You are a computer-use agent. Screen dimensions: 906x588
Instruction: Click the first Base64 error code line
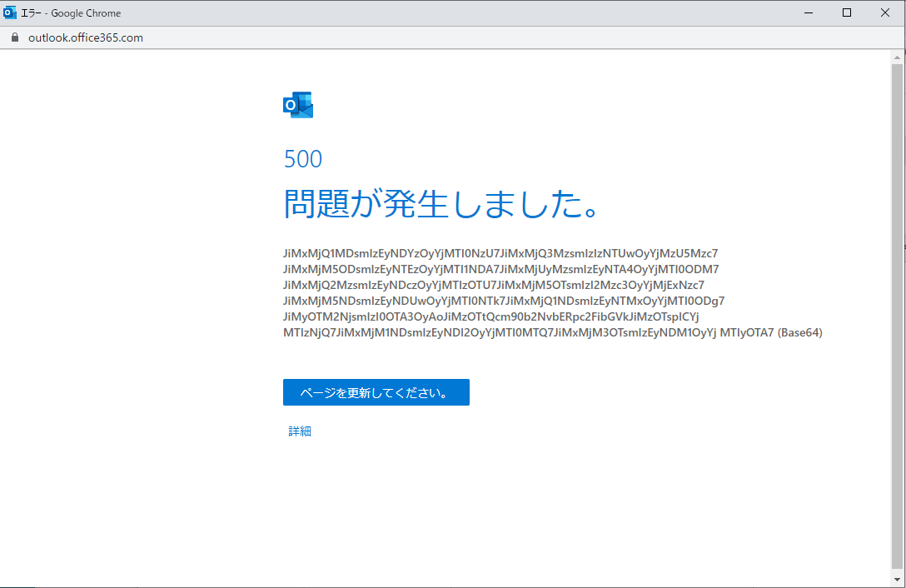point(500,253)
